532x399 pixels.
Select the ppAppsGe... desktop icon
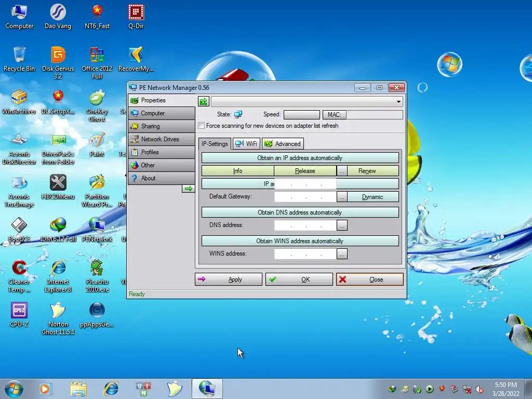click(97, 315)
